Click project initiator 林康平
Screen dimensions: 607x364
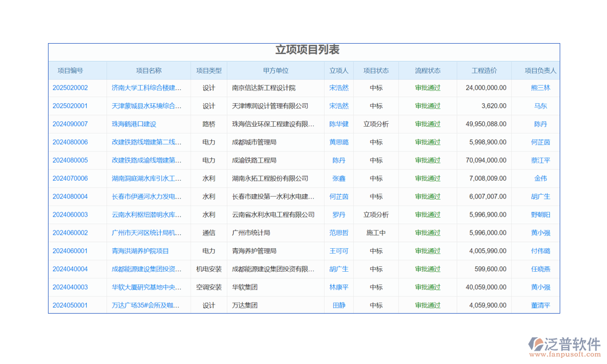click(339, 288)
